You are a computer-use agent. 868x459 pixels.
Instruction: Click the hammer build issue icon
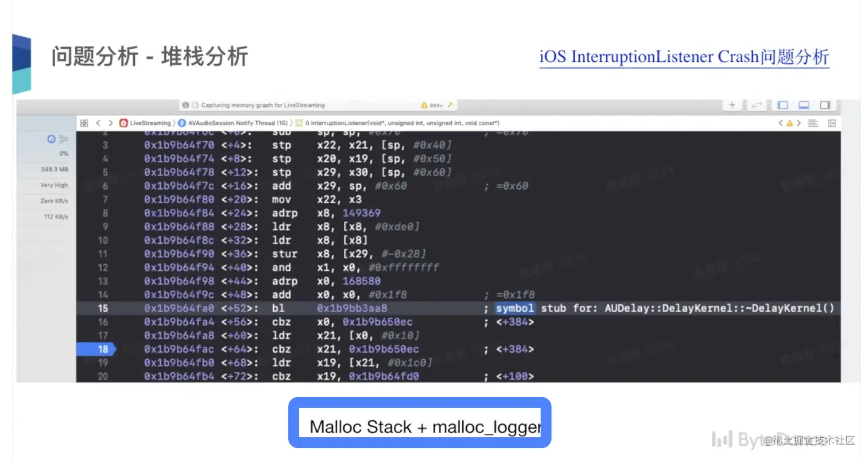click(451, 106)
